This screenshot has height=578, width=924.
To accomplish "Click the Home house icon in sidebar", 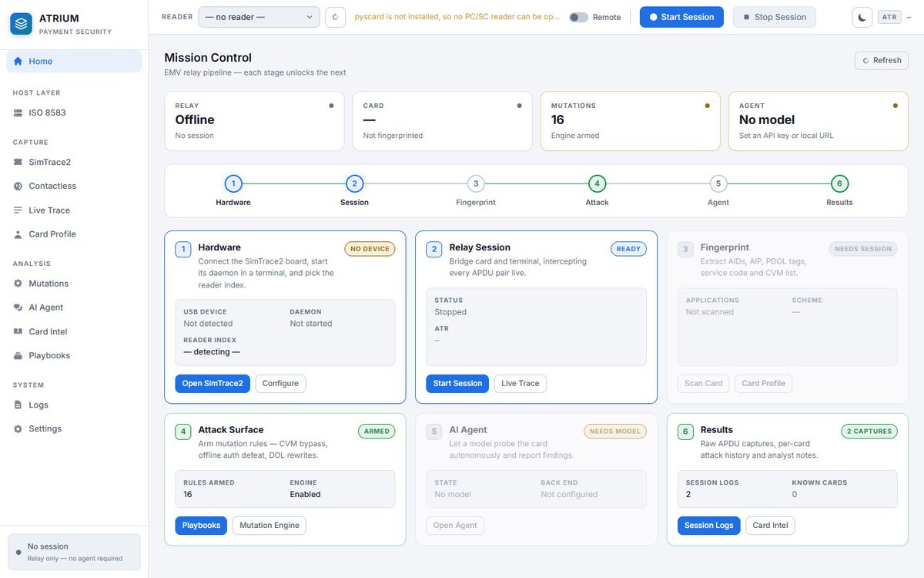I will pos(18,62).
